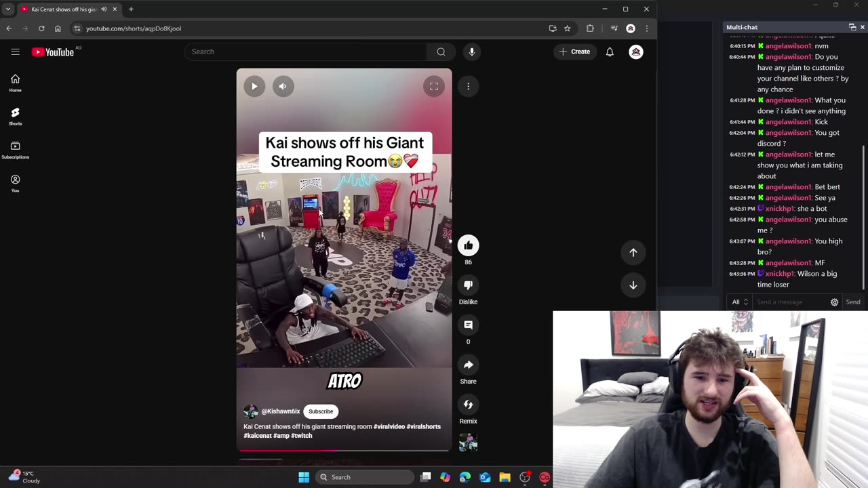
Task: Start voice search with microphone icon
Action: point(472,52)
